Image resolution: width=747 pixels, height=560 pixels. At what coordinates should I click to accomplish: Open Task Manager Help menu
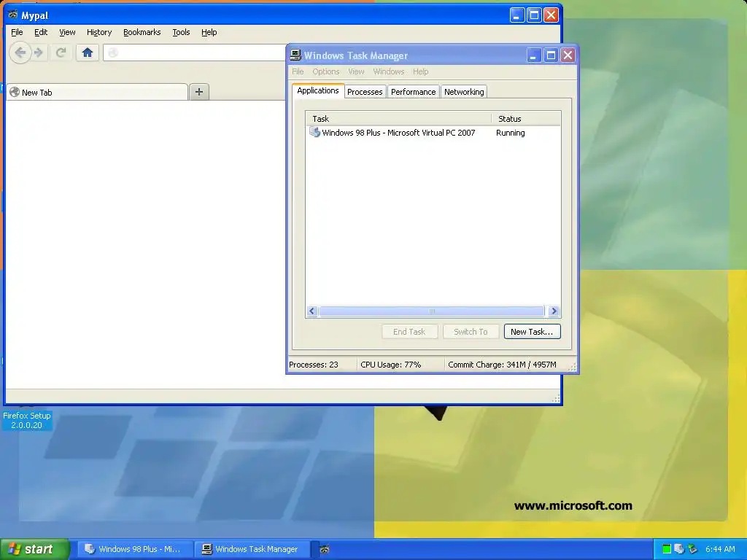tap(420, 71)
